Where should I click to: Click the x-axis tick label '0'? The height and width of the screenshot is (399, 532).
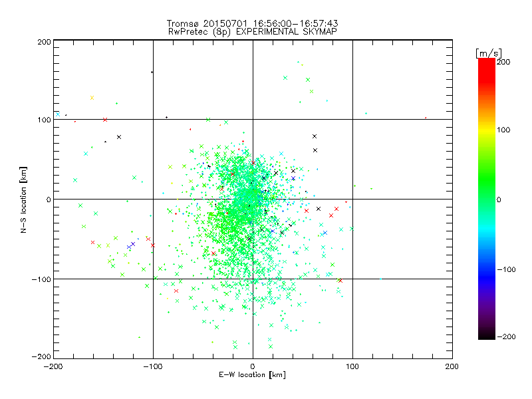coord(253,367)
